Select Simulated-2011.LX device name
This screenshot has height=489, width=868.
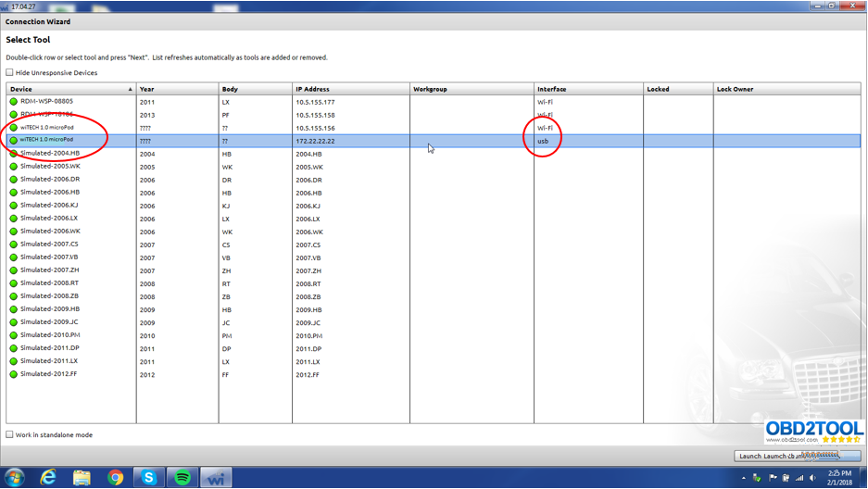tap(49, 361)
